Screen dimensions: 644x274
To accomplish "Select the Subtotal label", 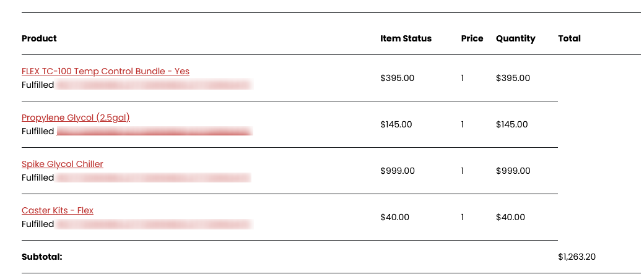I will click(x=42, y=257).
